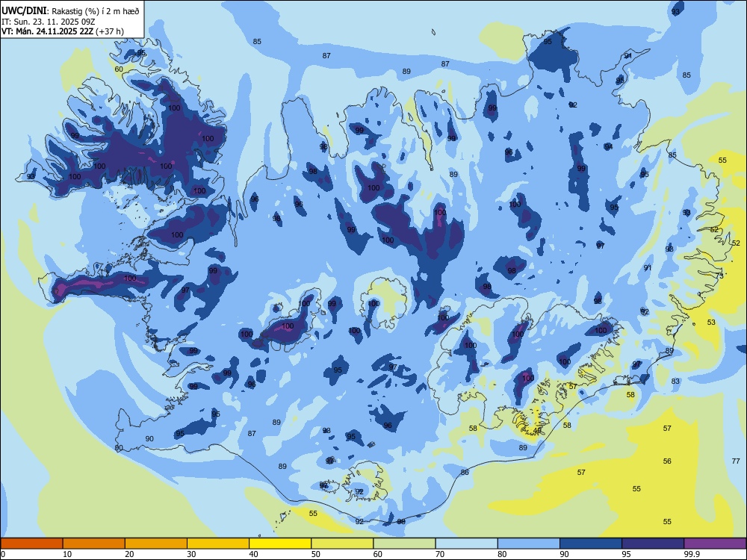The width and height of the screenshot is (747, 560).
Task: Click the 20–30 light orange legend swatch
Action: point(156,544)
